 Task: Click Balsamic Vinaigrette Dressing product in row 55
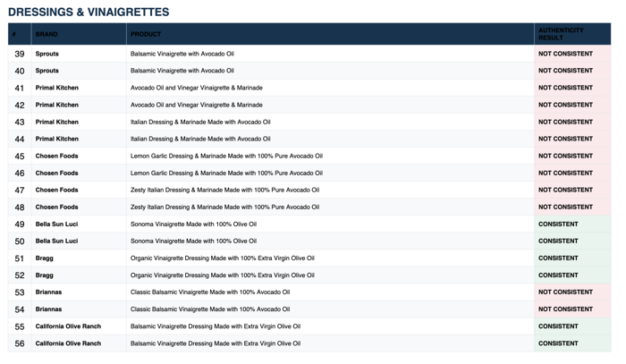click(216, 326)
